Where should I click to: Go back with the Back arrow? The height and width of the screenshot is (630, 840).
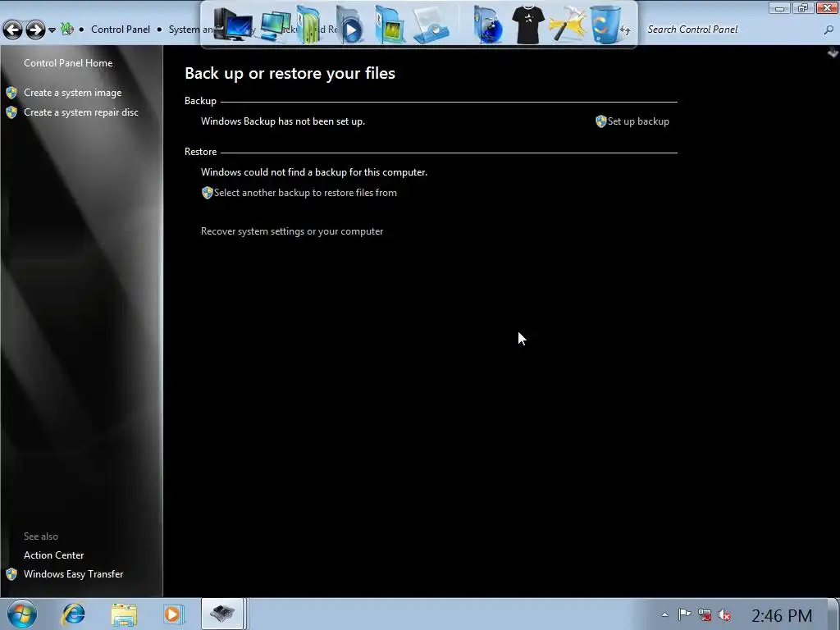click(x=13, y=30)
